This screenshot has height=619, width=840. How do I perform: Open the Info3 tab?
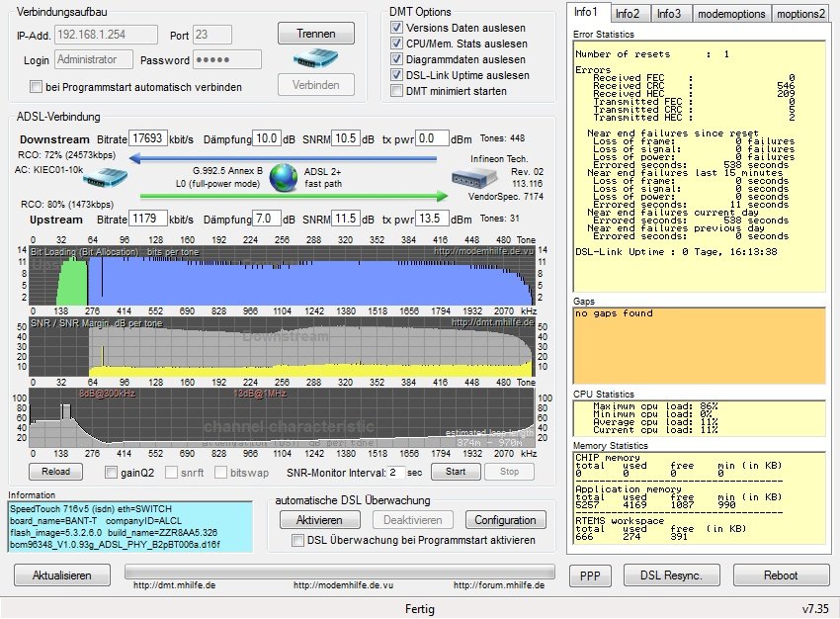tap(672, 14)
